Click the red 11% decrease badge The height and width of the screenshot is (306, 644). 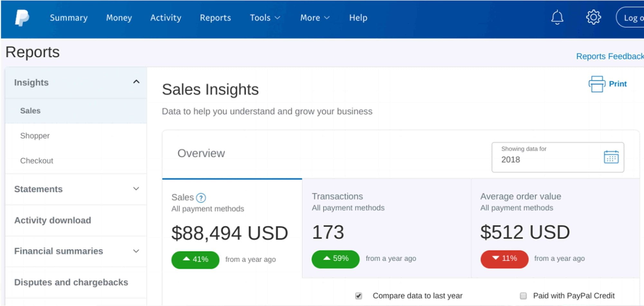(505, 259)
